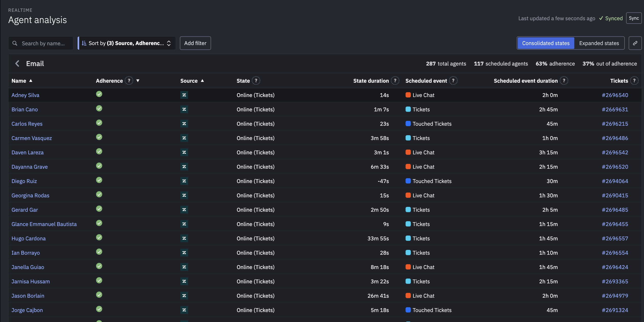The height and width of the screenshot is (322, 644).
Task: Click the copy shareable link icon
Action: [636, 43]
